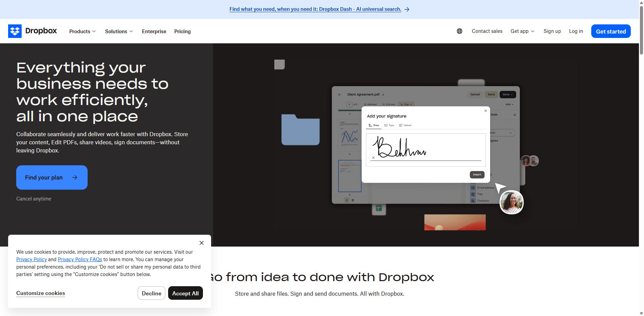Screen dimensions: 644x316
Task: Switch page thumbnails to list view
Action: click(x=346, y=200)
